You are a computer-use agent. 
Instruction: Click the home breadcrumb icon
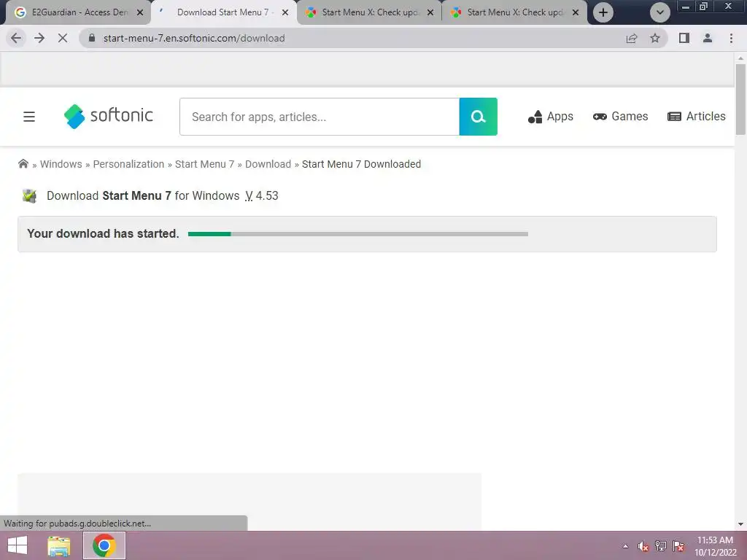pos(23,164)
